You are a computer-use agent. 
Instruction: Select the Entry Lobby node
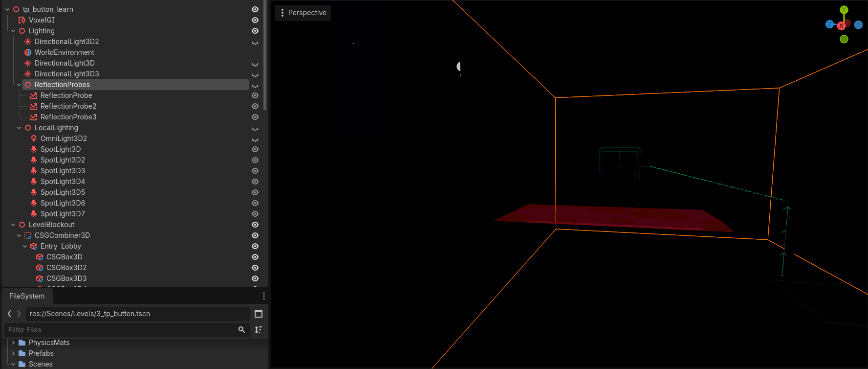pyautogui.click(x=61, y=246)
